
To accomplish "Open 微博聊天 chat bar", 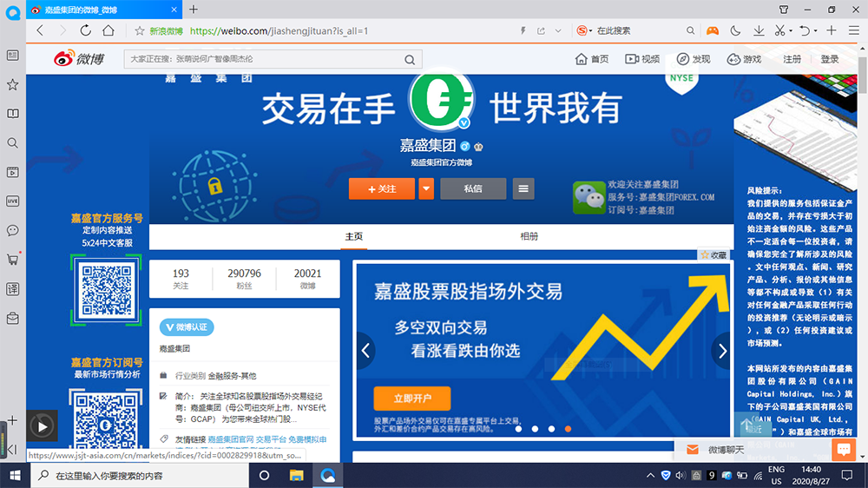I will point(726,450).
